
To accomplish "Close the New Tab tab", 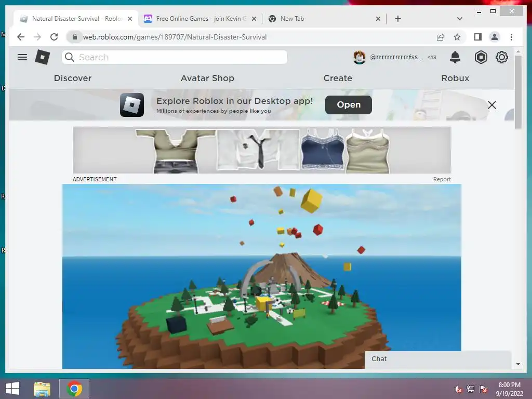I will pos(378,19).
